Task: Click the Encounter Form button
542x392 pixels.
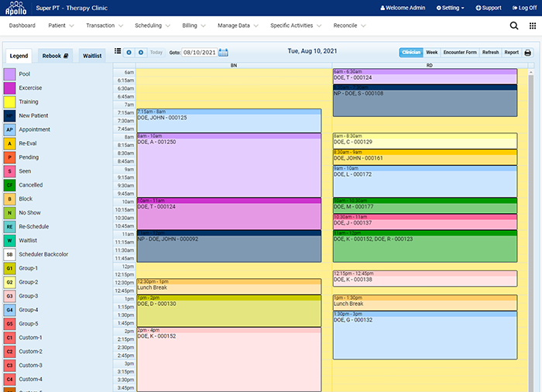Action: pyautogui.click(x=459, y=53)
